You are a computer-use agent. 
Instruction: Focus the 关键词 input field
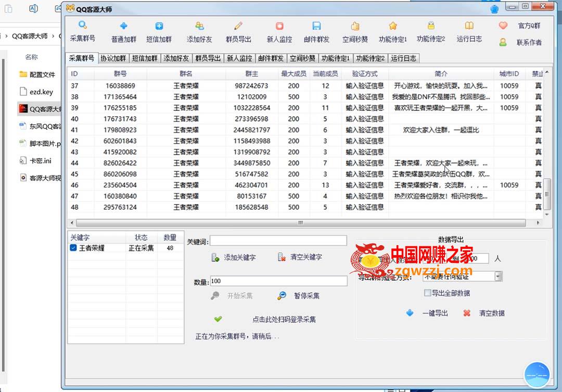pyautogui.click(x=278, y=241)
